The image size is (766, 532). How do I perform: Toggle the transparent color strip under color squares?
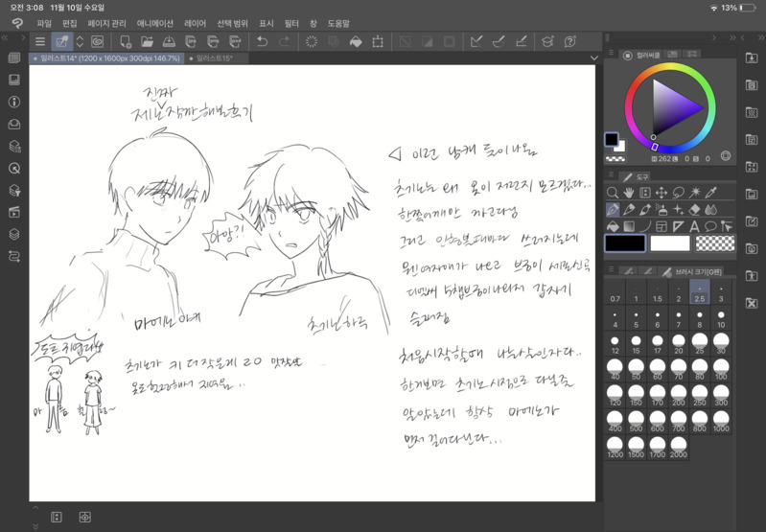pos(615,159)
